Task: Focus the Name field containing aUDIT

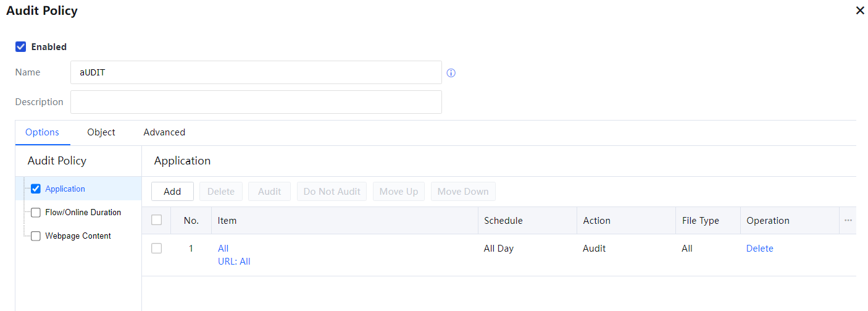Action: pos(256,72)
